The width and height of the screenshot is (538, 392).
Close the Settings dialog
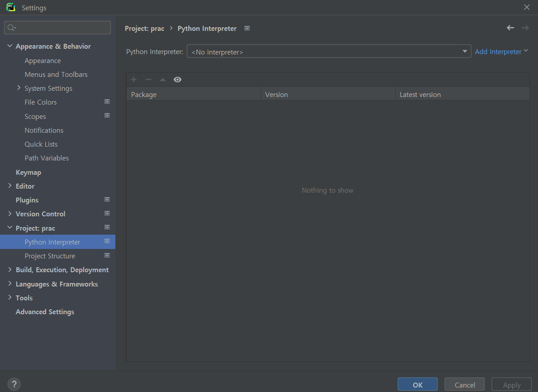click(527, 7)
